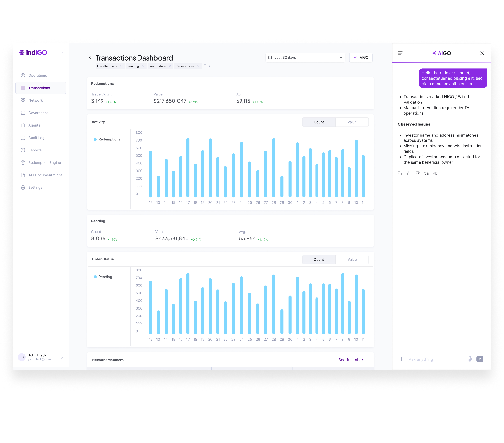This screenshot has height=443, width=504.
Task: Click the Audit Log calendar icon
Action: pos(23,138)
